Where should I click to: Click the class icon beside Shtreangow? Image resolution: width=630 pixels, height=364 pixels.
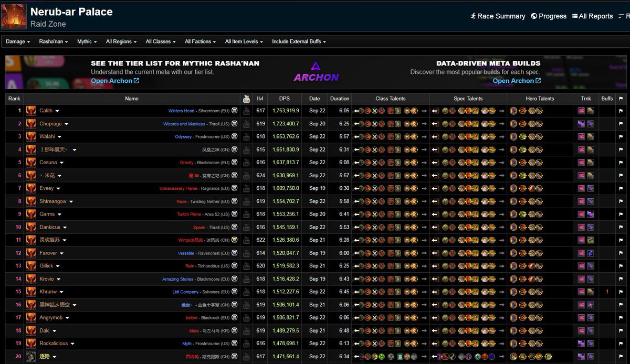pos(30,201)
